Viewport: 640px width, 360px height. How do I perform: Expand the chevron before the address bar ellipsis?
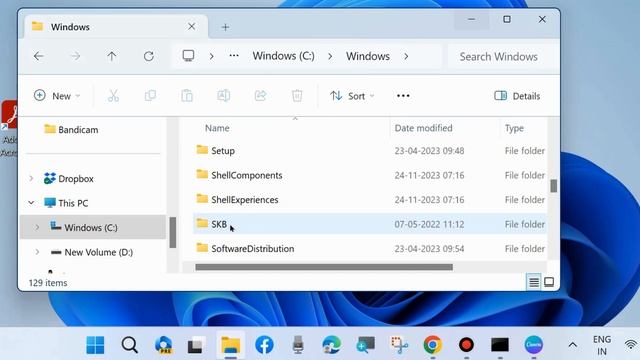[211, 56]
